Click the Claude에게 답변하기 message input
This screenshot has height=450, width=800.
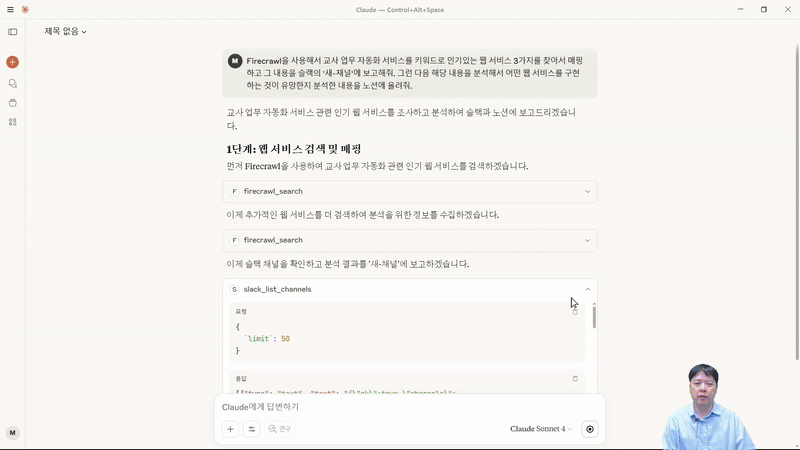click(x=400, y=407)
